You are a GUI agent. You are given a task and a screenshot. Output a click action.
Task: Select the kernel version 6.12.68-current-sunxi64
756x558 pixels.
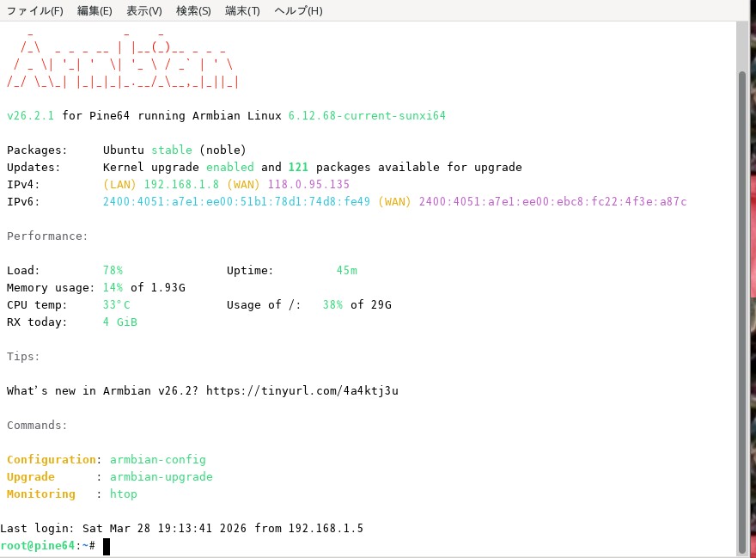368,115
